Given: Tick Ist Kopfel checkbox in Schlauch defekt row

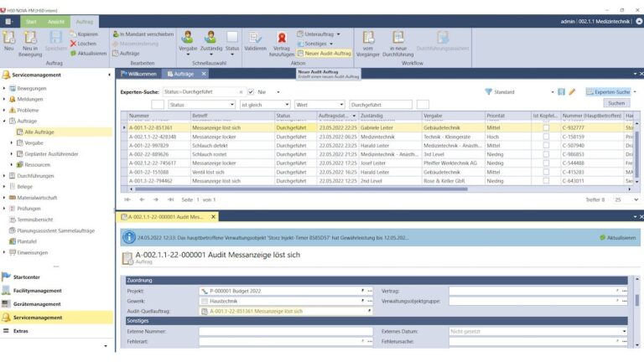Looking at the screenshot, I should 546,145.
